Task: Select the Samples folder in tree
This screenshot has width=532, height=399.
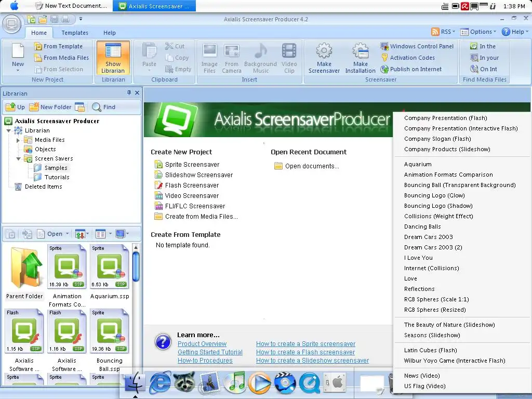Action: (56, 168)
